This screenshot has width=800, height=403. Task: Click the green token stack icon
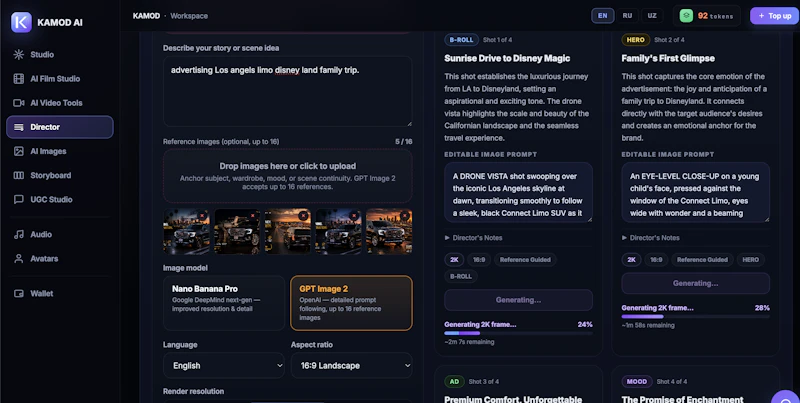point(686,16)
